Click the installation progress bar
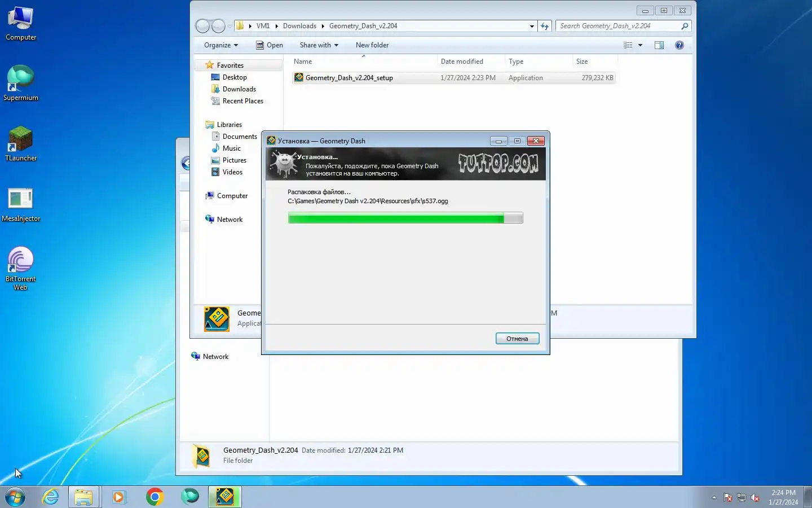812x508 pixels. 405,218
